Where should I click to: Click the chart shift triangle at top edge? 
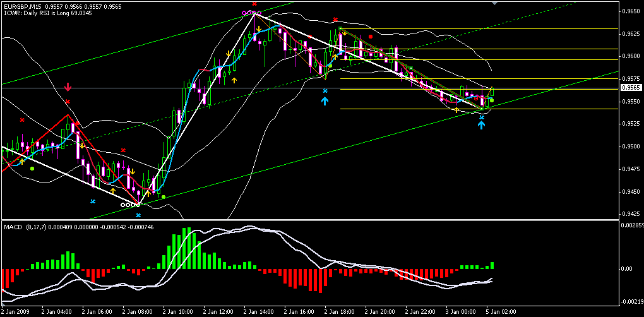[494, 3]
